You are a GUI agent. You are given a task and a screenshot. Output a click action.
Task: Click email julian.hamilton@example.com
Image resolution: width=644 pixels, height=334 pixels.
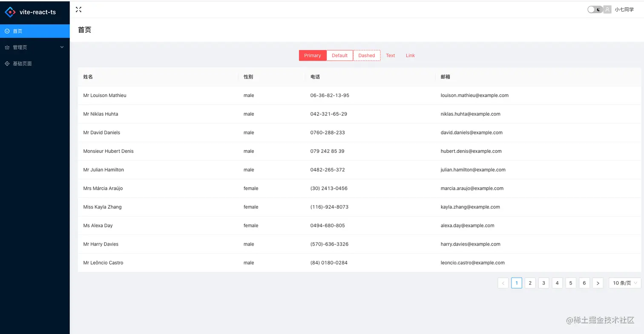tap(473, 170)
